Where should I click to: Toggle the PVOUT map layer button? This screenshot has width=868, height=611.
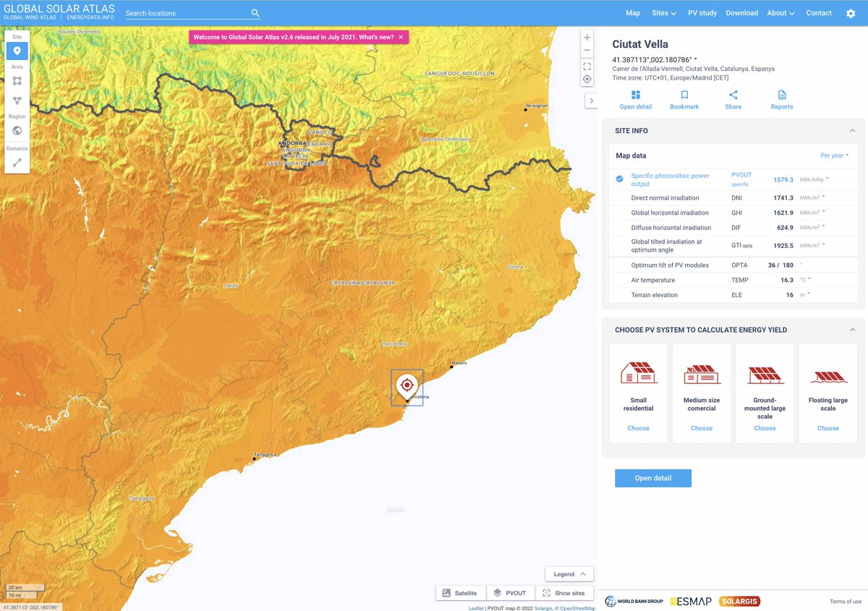pyautogui.click(x=511, y=593)
